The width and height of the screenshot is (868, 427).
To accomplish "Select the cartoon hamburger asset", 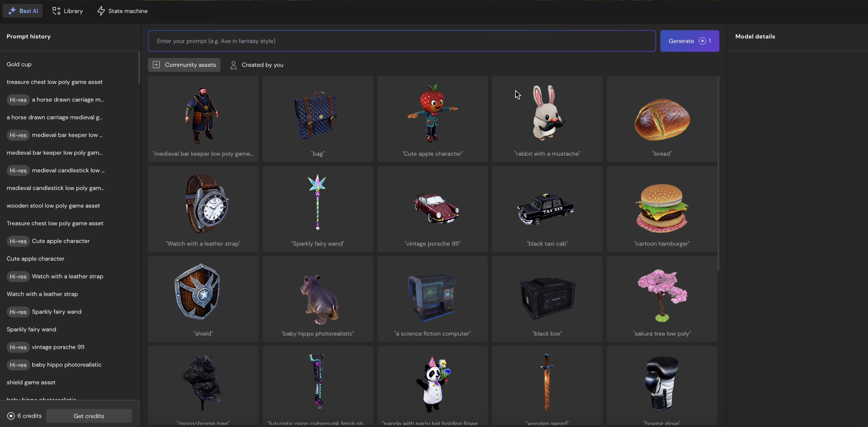I will pyautogui.click(x=662, y=209).
